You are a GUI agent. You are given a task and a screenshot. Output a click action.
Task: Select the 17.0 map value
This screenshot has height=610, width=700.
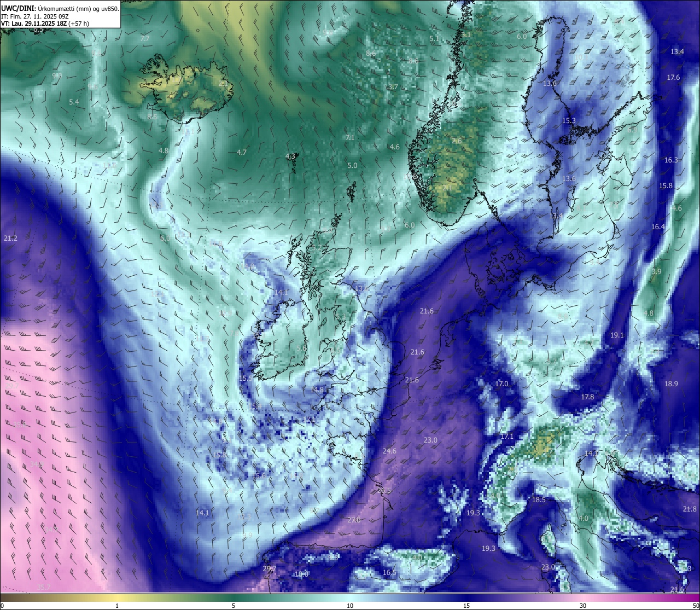pos(501,384)
